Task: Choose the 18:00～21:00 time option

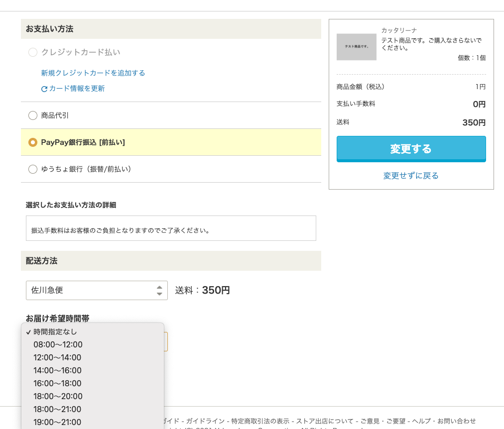Action: (x=57, y=410)
